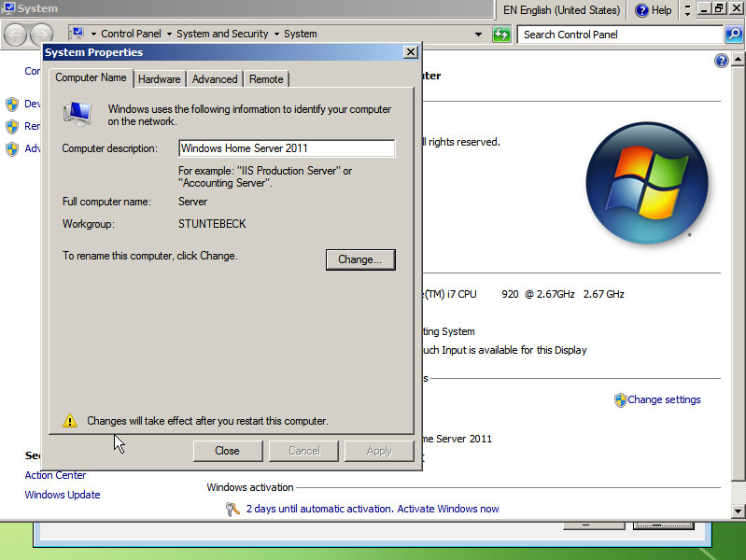Open the Remote tab
Image resolution: width=746 pixels, height=560 pixels.
point(266,79)
